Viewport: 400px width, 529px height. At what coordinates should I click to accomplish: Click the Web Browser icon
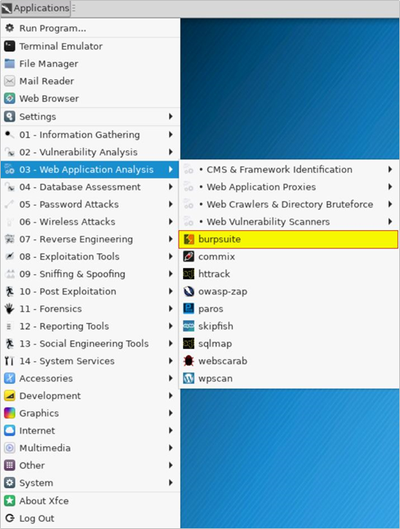(x=9, y=99)
